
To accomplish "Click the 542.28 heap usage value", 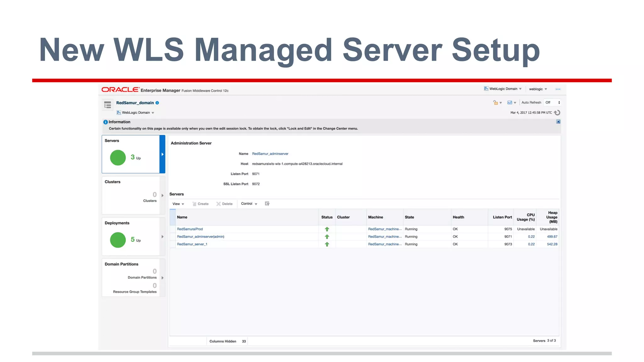I will (552, 244).
